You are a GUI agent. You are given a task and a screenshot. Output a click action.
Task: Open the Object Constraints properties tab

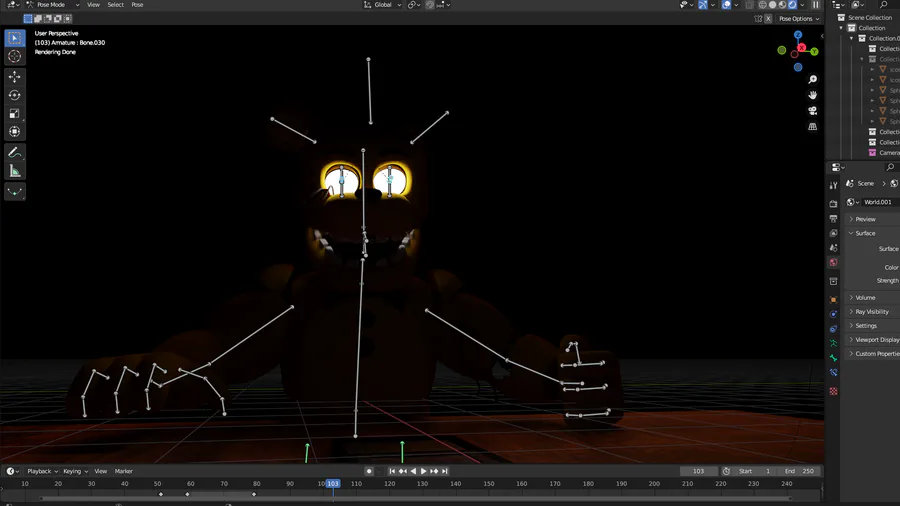point(833,329)
